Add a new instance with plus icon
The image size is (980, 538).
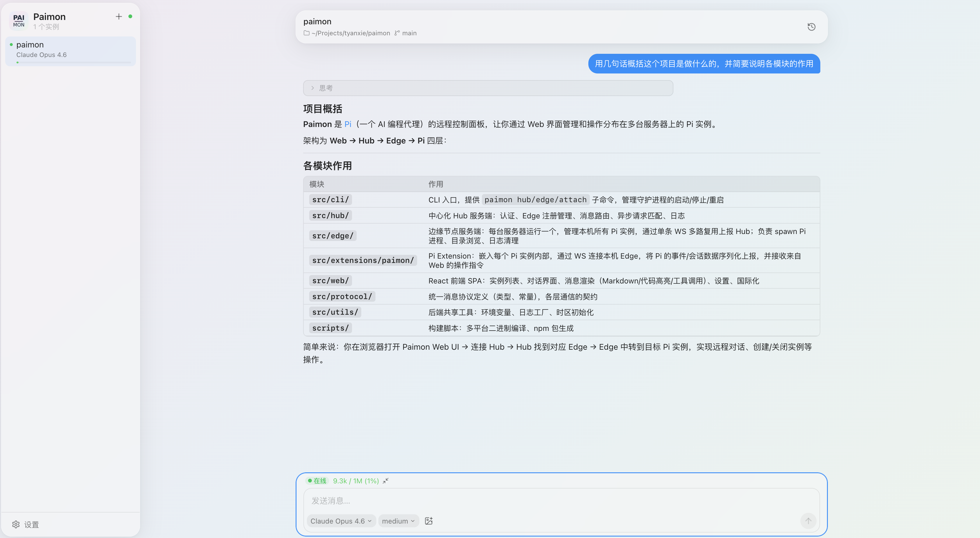tap(119, 16)
